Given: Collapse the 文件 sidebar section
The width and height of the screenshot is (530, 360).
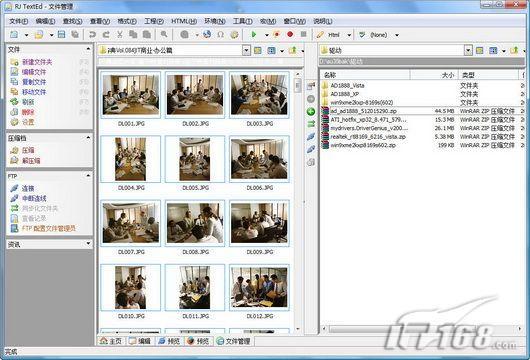Looking at the screenshot, I should (88, 49).
